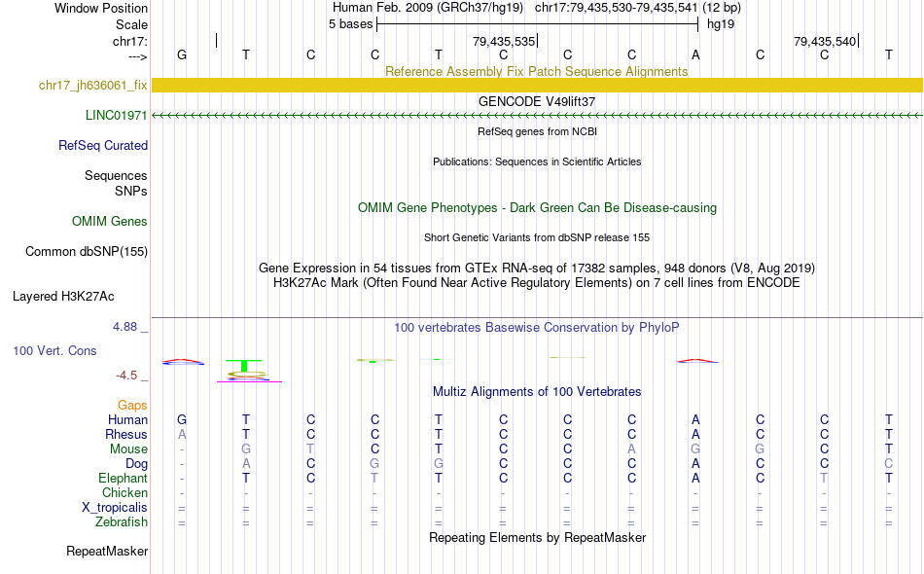Click the 5 bases scale bar
The image size is (924, 574).
pos(538,24)
